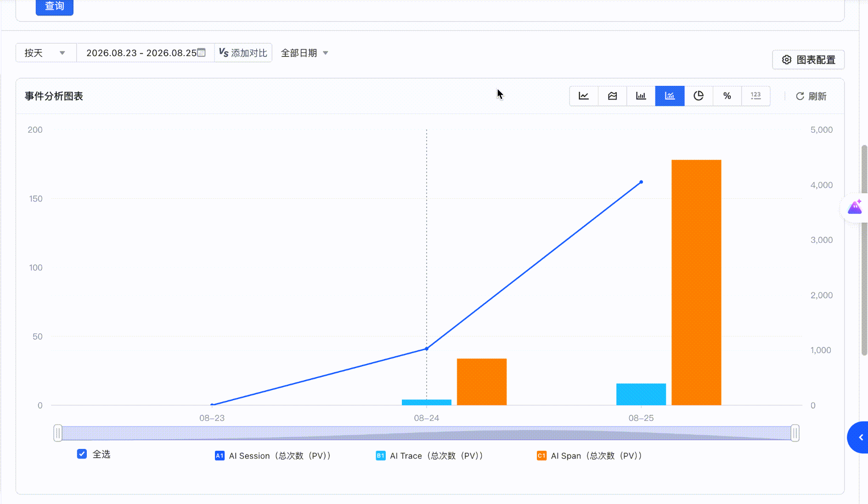This screenshot has height=504, width=868.
Task: Click the 08-23 axis label
Action: 212,418
